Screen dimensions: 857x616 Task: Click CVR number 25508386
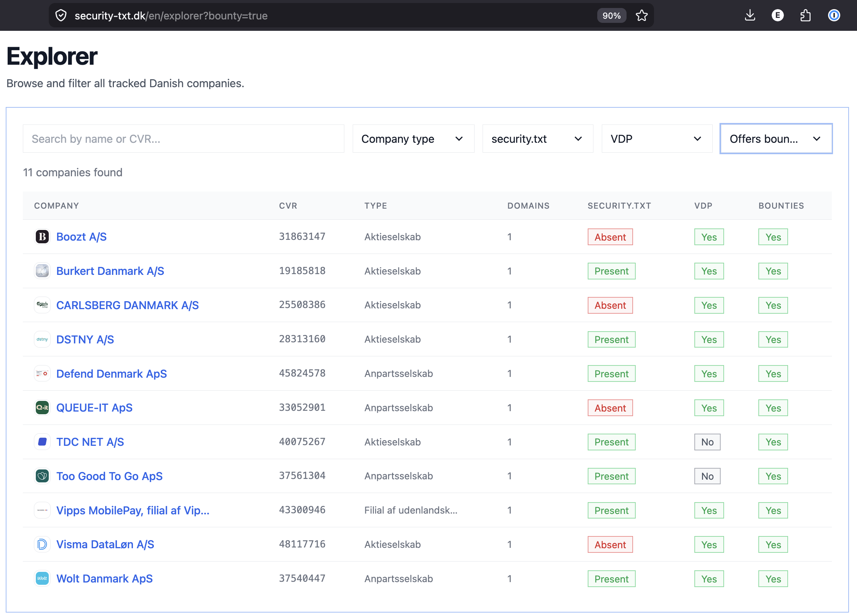coord(302,305)
